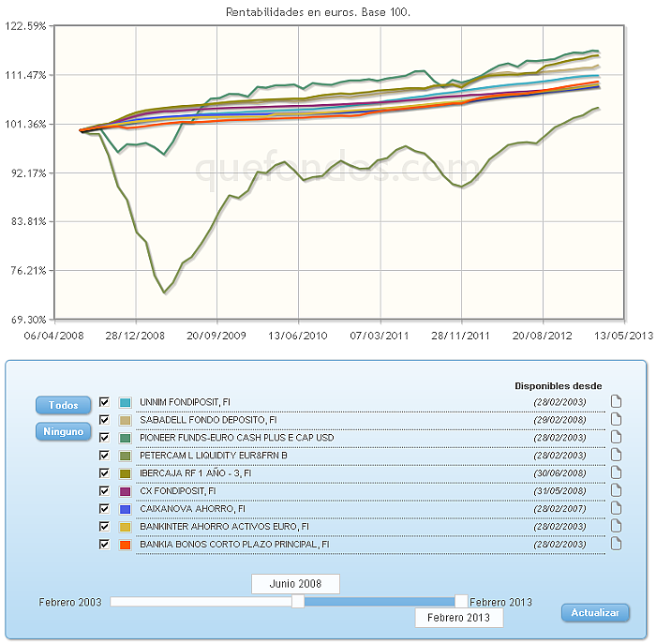Open document icon for CAIXANOVA AHORRO, FI

(x=616, y=508)
